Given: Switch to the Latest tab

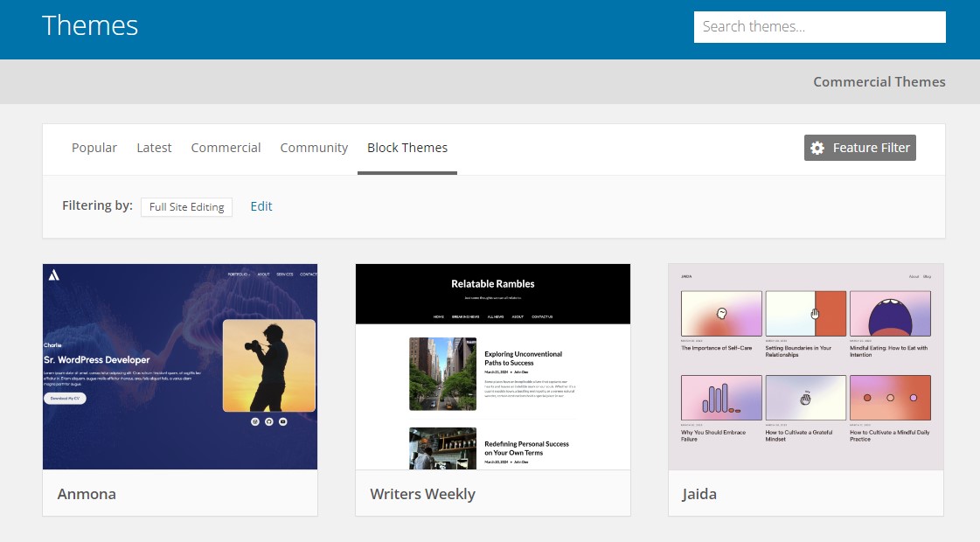Looking at the screenshot, I should [154, 148].
